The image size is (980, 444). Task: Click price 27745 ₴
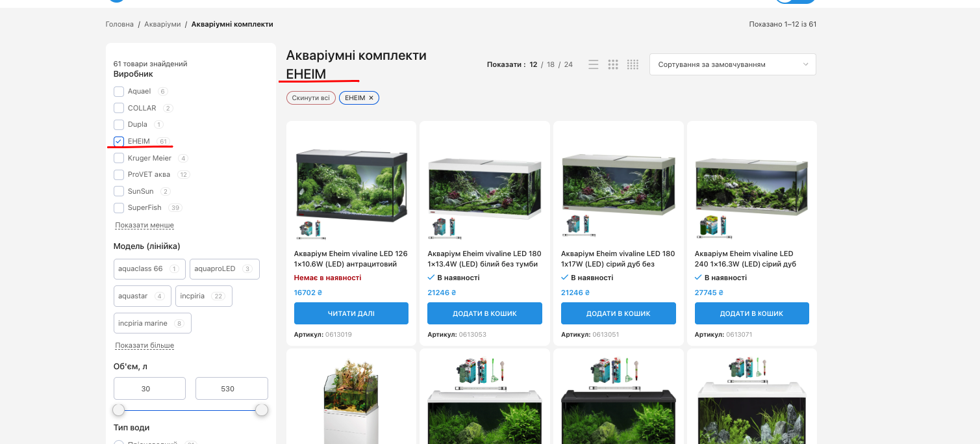click(709, 293)
